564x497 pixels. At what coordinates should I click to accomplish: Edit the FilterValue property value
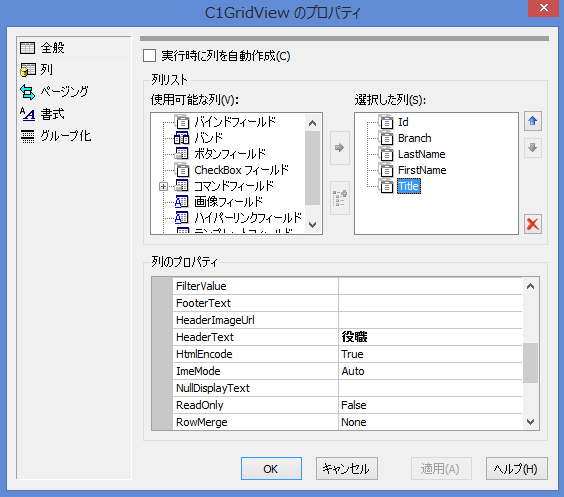(430, 286)
